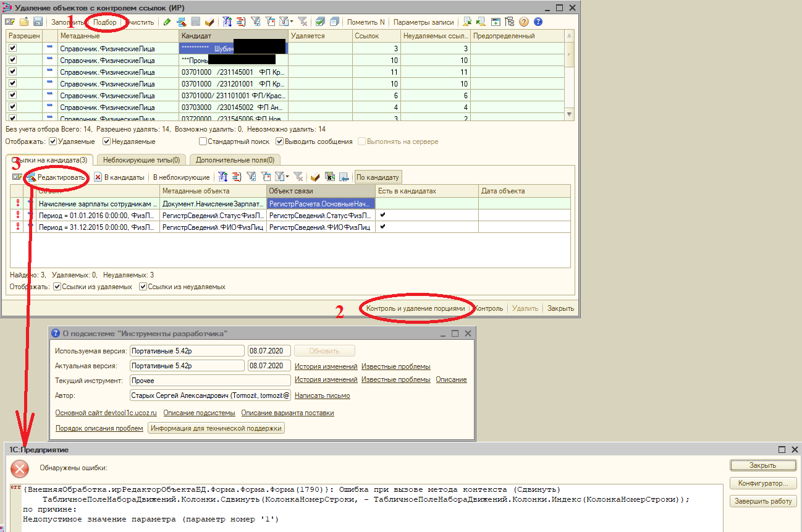Click the Контроль button in the bottom bar
The image size is (802, 532).
(488, 308)
